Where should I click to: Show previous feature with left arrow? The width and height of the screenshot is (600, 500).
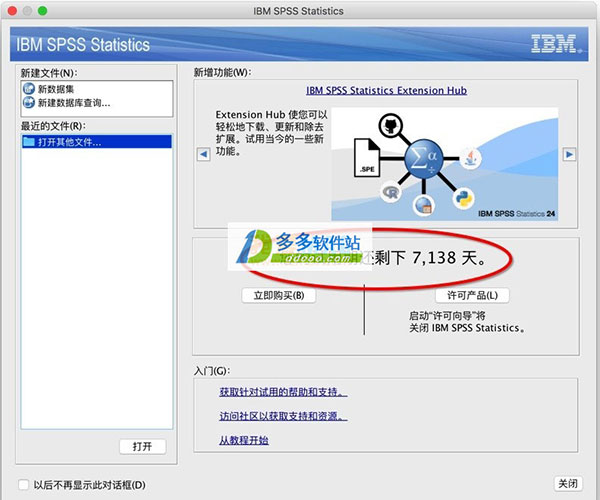[204, 155]
